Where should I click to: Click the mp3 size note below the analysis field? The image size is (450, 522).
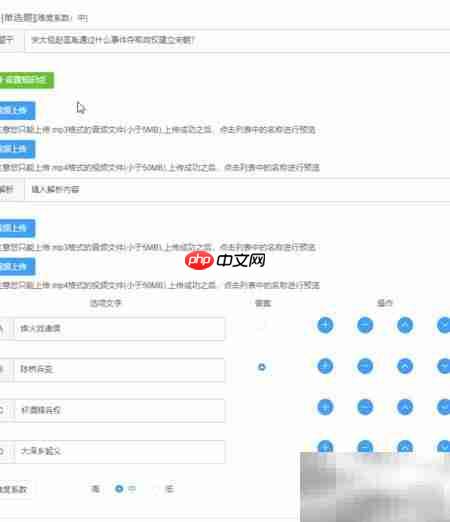pyautogui.click(x=158, y=247)
